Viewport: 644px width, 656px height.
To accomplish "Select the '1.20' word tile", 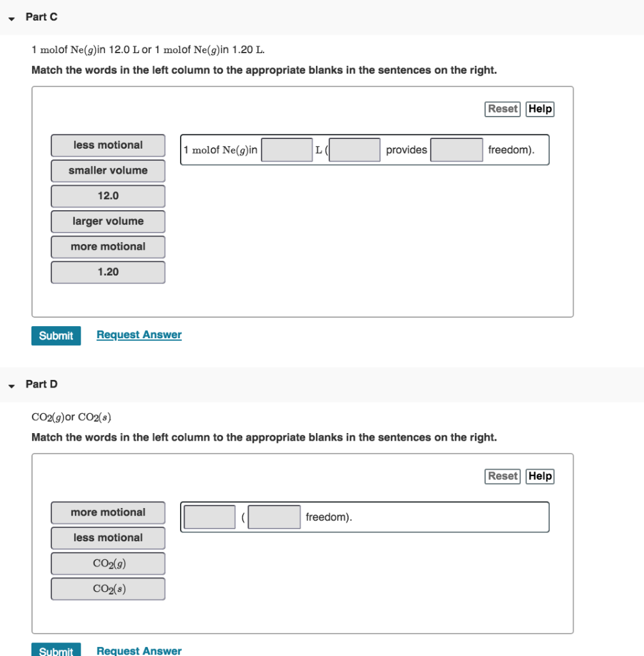I will click(108, 272).
